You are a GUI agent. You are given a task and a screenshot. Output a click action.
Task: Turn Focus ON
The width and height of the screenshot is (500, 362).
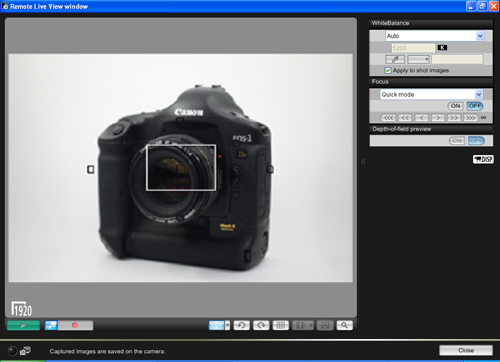[x=455, y=106]
